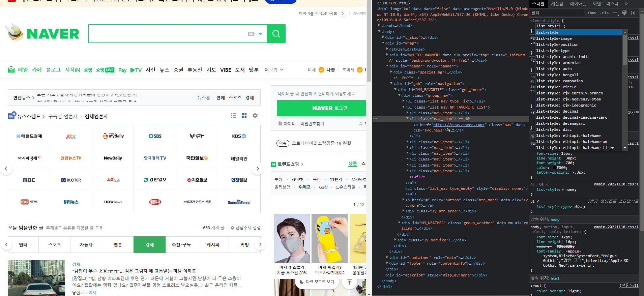
Task: Open the 웹툰 service link
Action: pyautogui.click(x=254, y=70)
